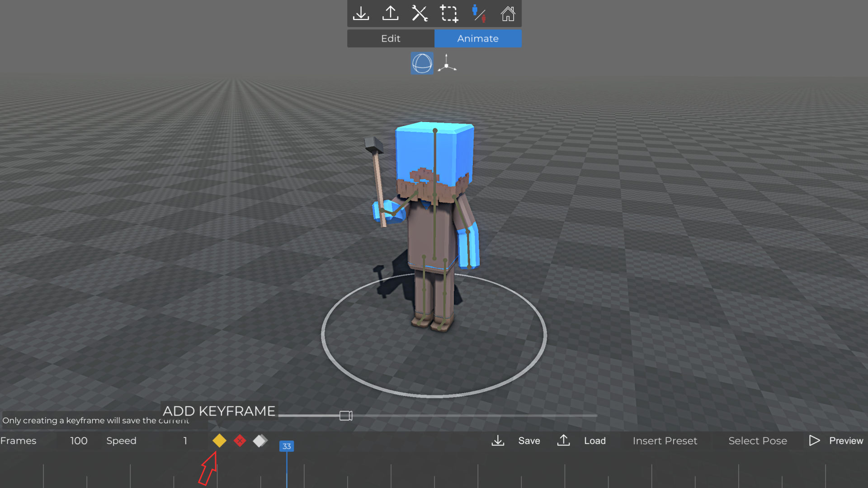This screenshot has width=868, height=488.
Task: Click the upload/export icon in top toolbar
Action: point(390,14)
